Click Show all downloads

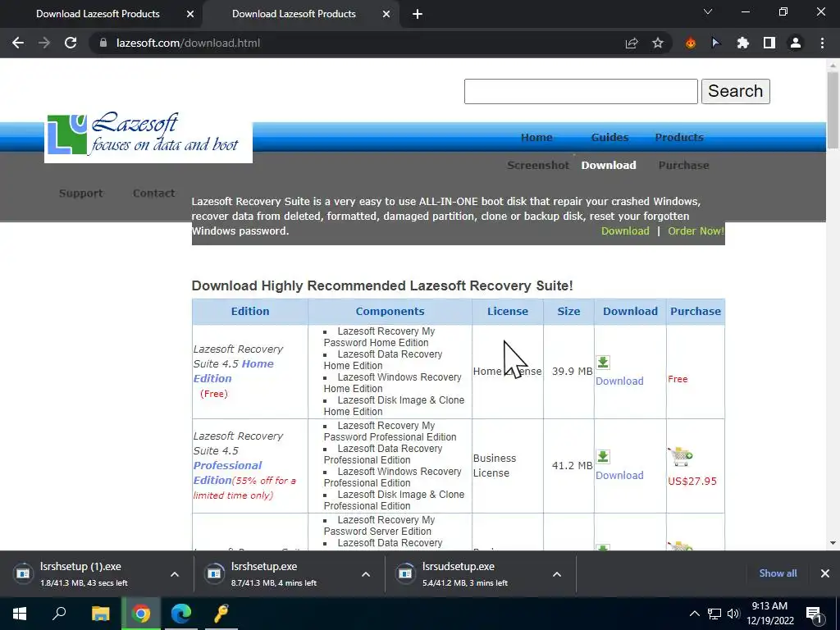pyautogui.click(x=778, y=573)
